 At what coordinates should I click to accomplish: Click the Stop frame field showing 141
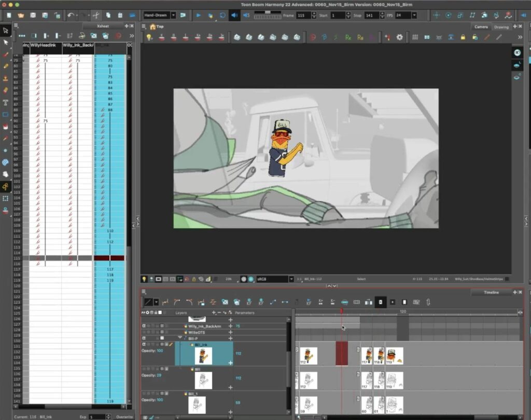[372, 15]
